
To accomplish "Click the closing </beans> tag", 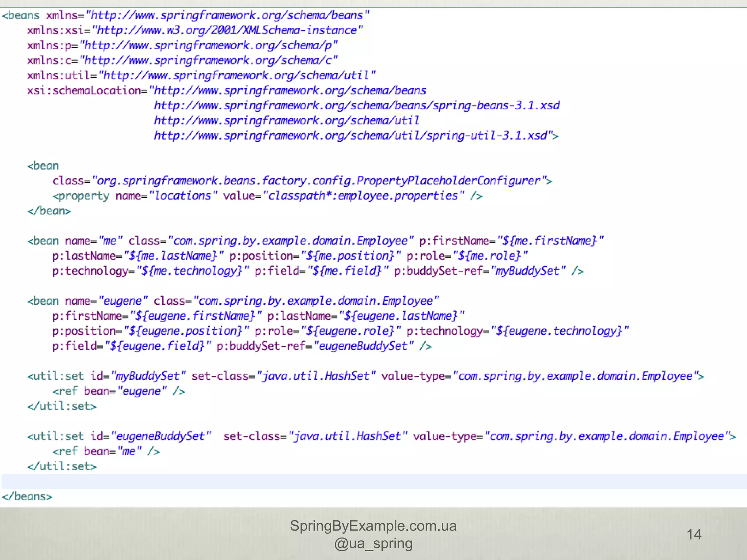I will click(x=27, y=497).
